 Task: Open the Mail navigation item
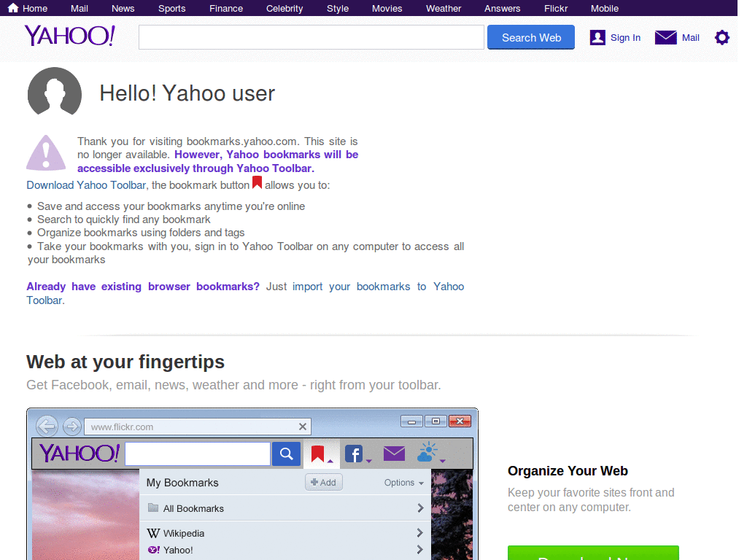click(79, 9)
